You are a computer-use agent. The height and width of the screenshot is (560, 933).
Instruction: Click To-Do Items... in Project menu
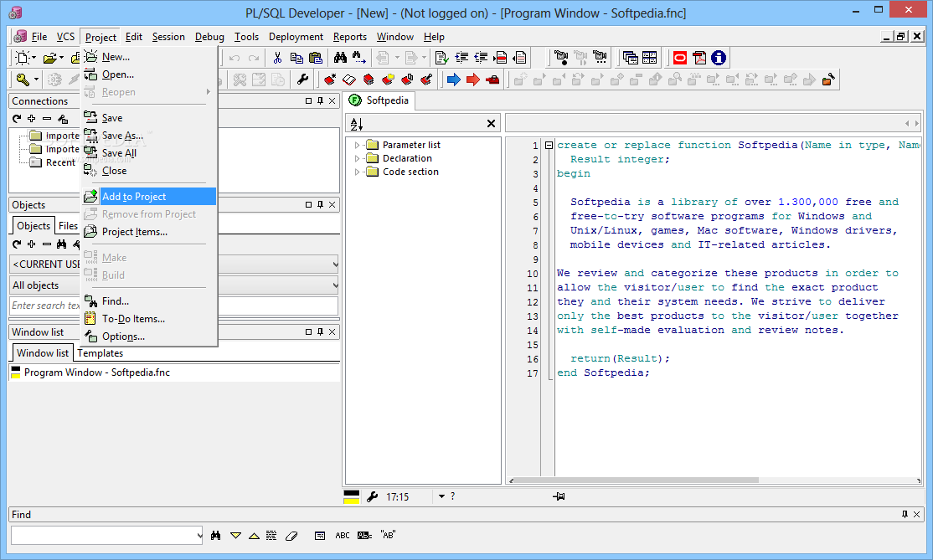(133, 319)
